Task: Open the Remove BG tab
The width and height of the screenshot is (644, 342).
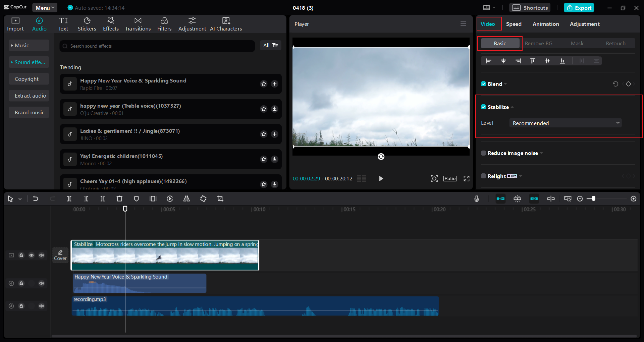Action: point(538,43)
